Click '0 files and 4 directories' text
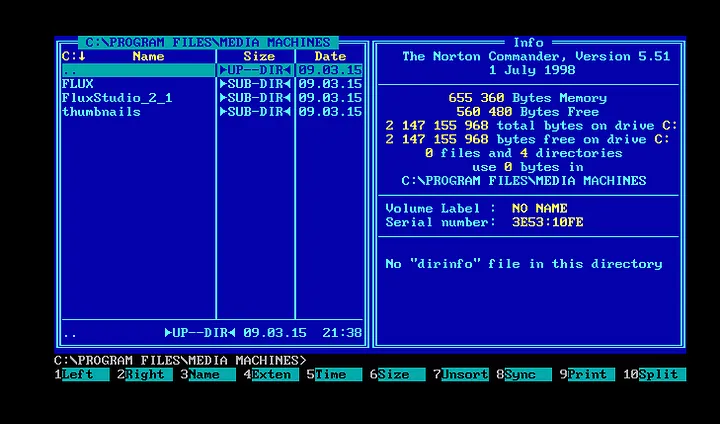Viewport: 720px width, 424px height. coord(523,153)
